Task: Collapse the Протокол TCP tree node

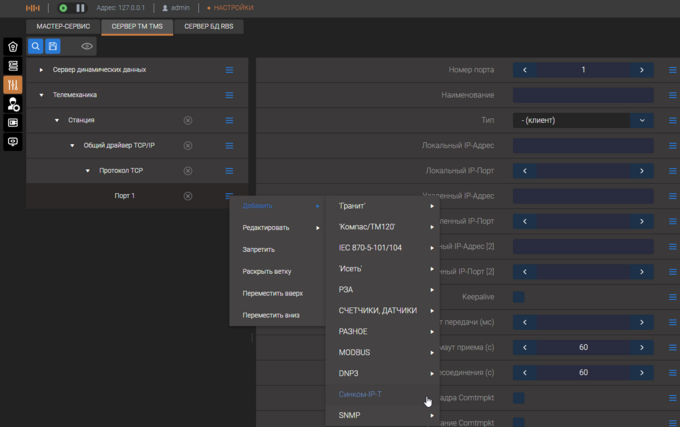Action: [x=88, y=171]
